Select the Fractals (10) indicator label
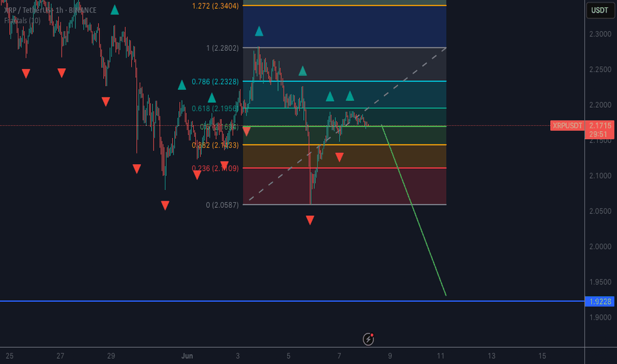 tap(23, 21)
